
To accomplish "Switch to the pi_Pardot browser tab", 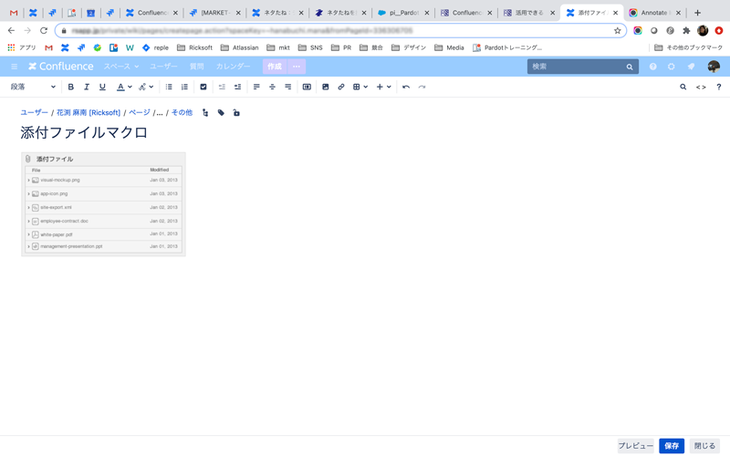I will (402, 13).
